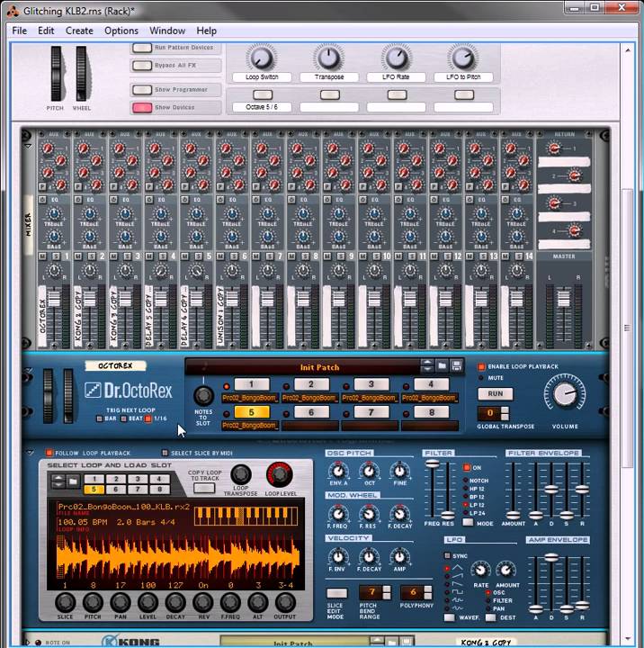Click the Octave 5 / 6 Combinator button

(x=263, y=95)
